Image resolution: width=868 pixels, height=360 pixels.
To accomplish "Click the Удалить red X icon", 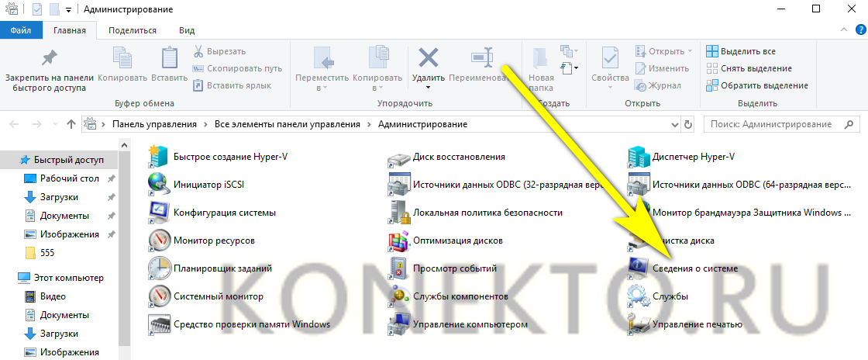I will coord(428,57).
